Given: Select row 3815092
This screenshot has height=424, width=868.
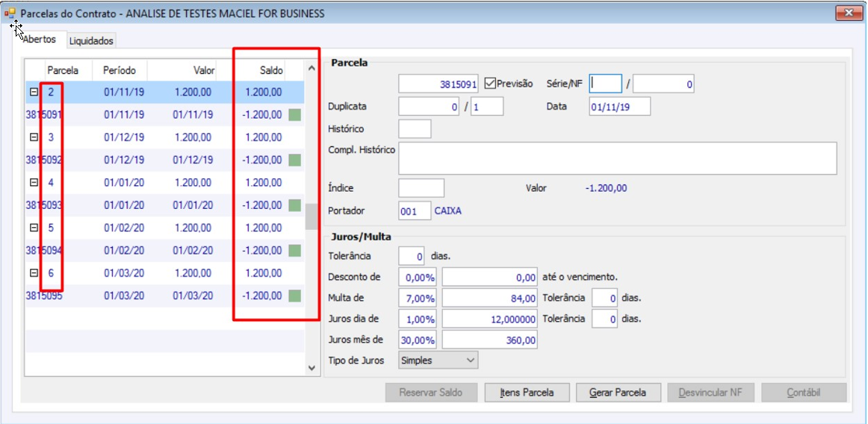Looking at the screenshot, I should point(165,160).
